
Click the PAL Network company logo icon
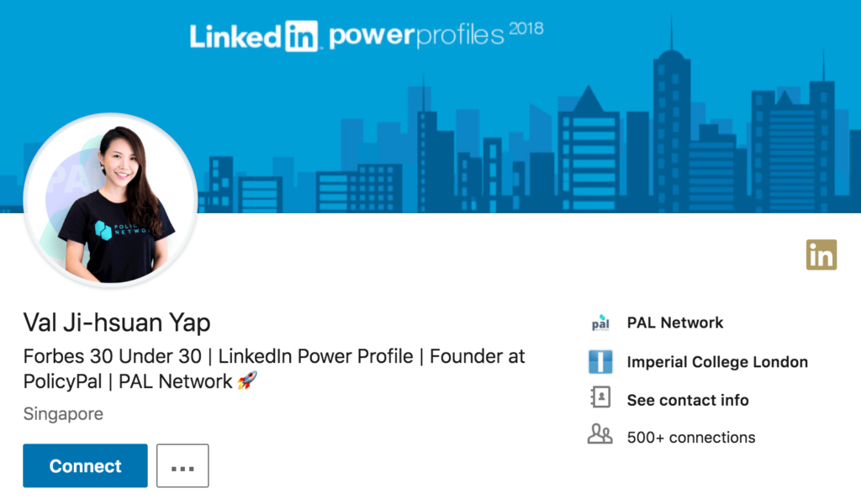coord(600,323)
